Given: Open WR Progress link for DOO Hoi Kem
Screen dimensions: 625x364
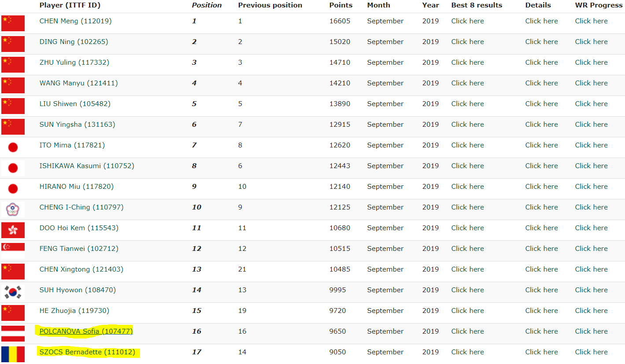Looking at the screenshot, I should 591,228.
